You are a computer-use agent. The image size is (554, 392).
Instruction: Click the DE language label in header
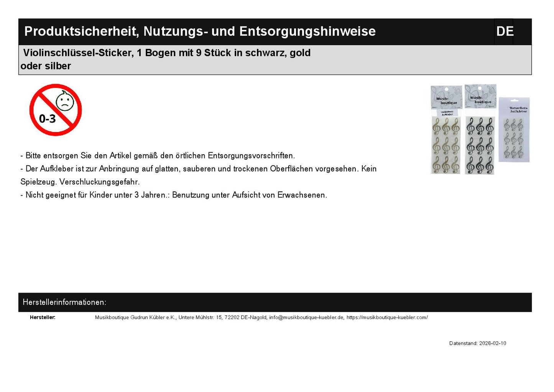click(505, 31)
